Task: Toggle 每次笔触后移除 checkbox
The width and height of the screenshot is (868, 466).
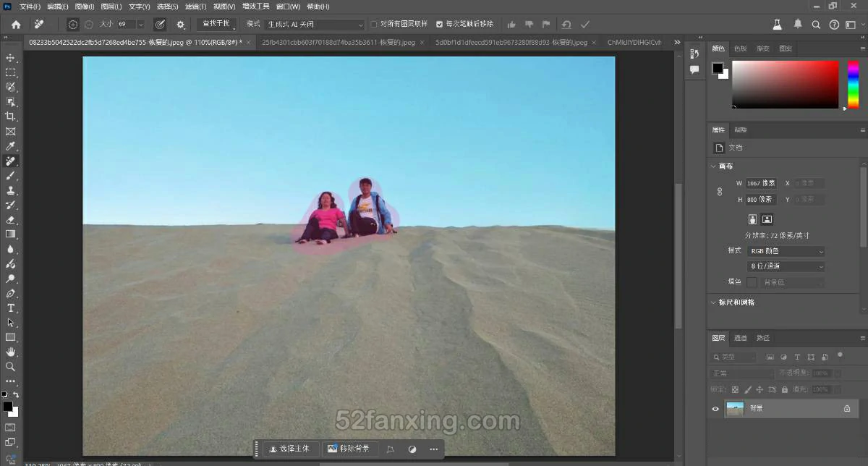Action: [x=439, y=25]
